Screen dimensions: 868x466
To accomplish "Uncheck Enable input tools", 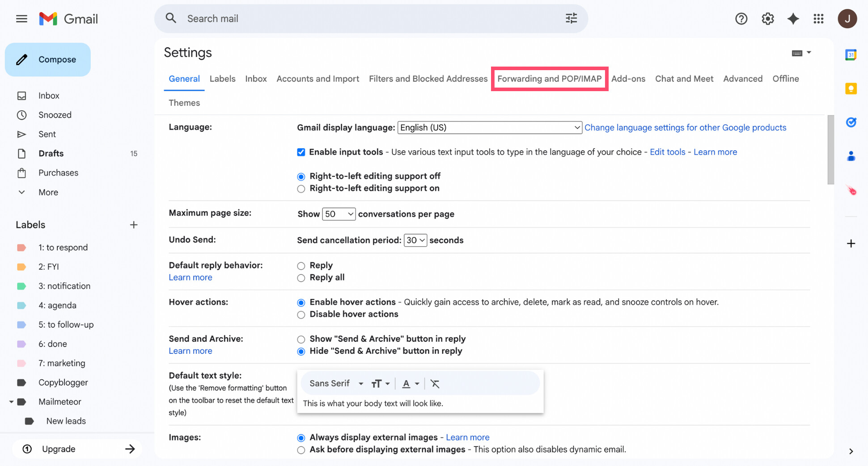I will tap(301, 152).
